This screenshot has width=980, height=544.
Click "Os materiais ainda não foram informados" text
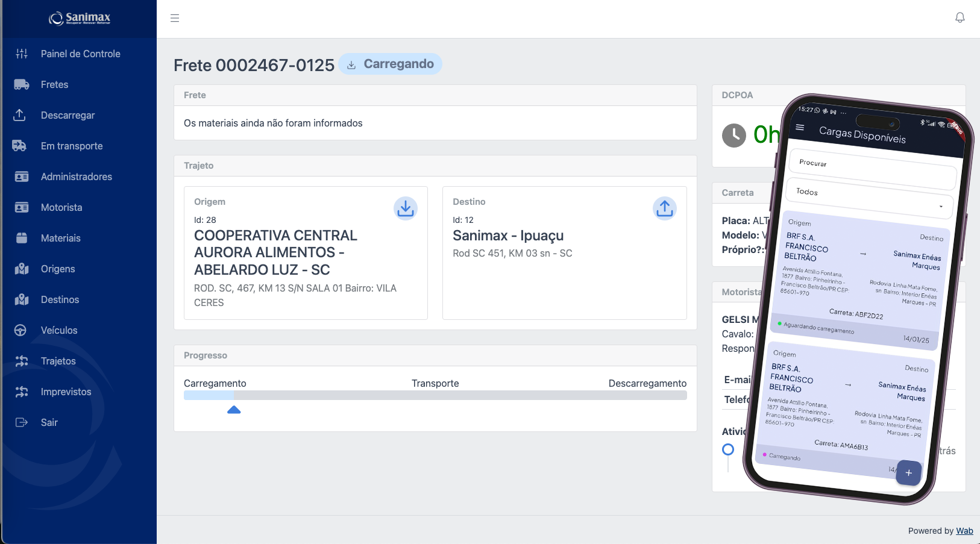tap(273, 123)
